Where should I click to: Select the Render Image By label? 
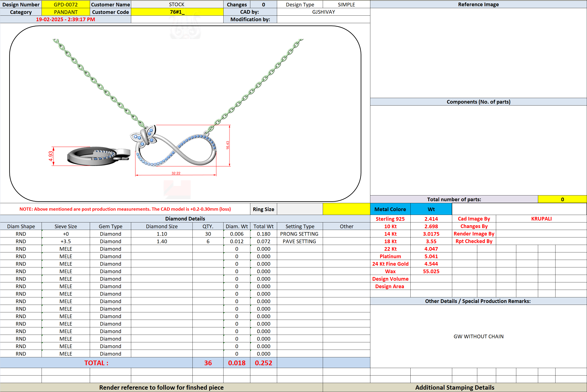point(474,234)
